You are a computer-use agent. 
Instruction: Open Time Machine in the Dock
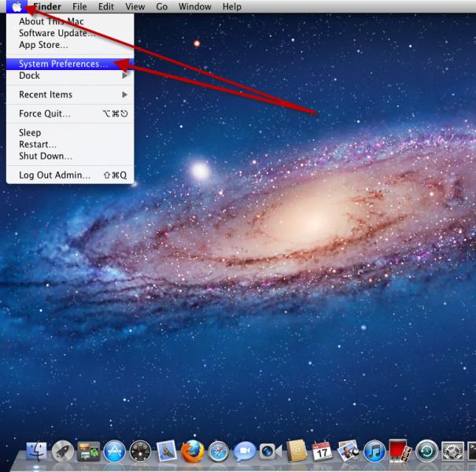pyautogui.click(x=426, y=452)
